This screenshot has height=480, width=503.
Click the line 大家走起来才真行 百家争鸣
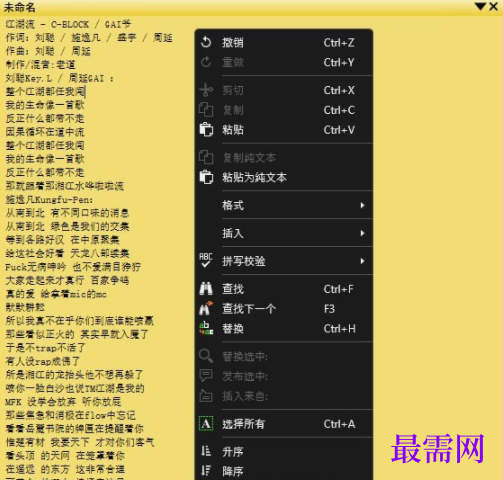tap(67, 280)
